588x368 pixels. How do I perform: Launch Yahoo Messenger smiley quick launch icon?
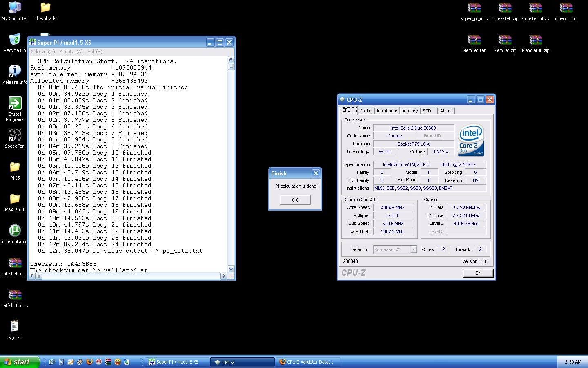coord(118,362)
